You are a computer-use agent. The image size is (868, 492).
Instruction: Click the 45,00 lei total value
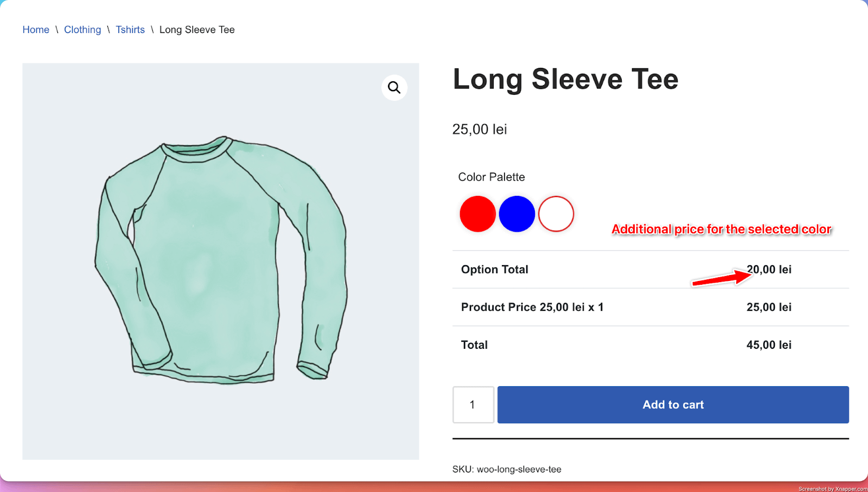[769, 345]
